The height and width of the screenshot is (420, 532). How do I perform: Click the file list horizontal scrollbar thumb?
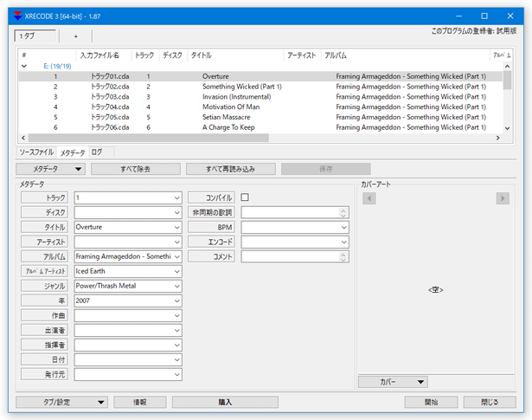[149, 138]
